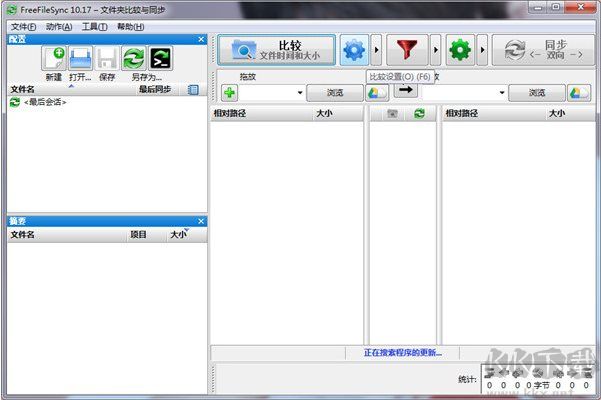Start synchronization with the 同步 button
601x400 pixels.
[543, 50]
